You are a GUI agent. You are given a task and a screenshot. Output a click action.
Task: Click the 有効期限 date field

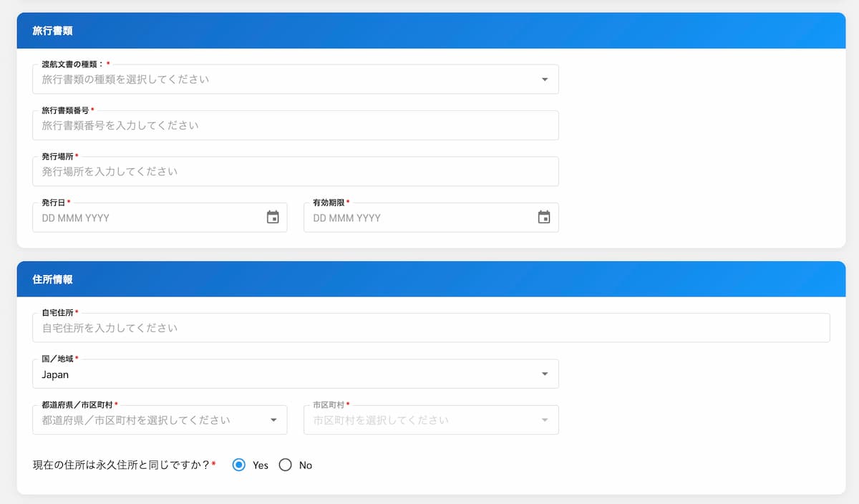coord(431,218)
